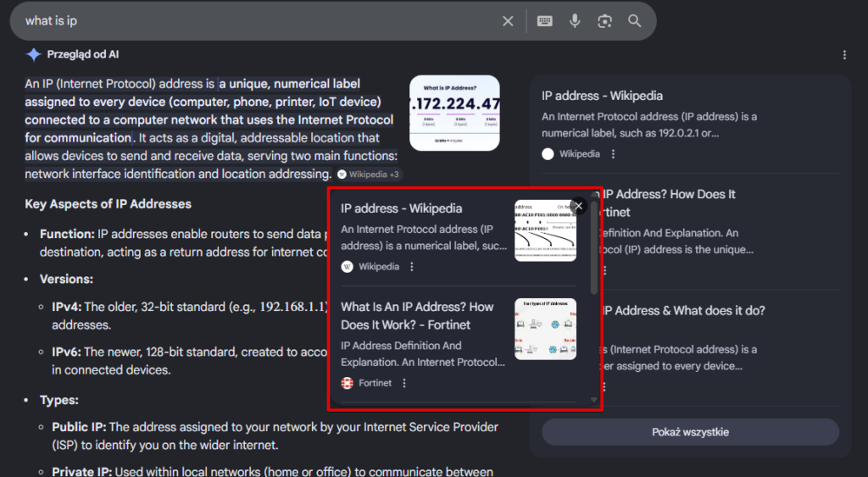Open the on-screen keyboard input tool
Viewport: 868px width, 477px height.
point(545,21)
